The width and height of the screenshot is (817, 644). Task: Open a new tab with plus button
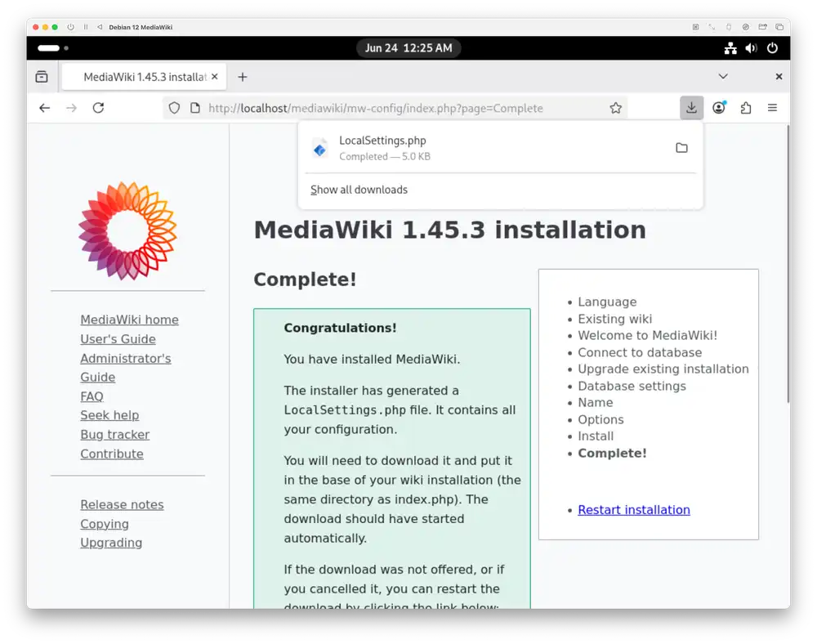click(243, 77)
